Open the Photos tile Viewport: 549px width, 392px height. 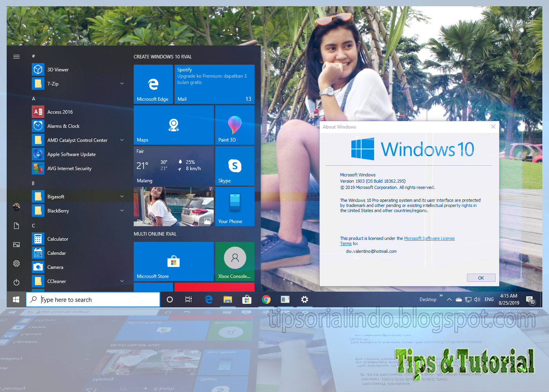pos(174,207)
